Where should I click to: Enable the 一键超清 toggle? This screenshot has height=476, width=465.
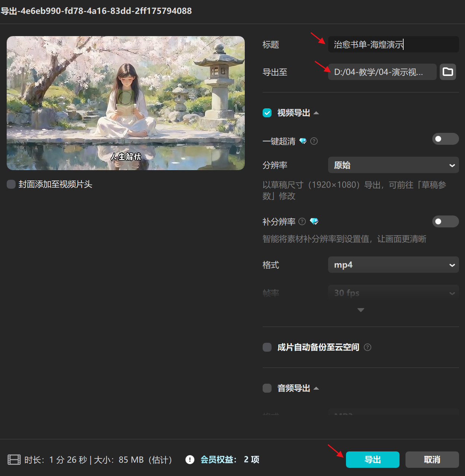(445, 139)
